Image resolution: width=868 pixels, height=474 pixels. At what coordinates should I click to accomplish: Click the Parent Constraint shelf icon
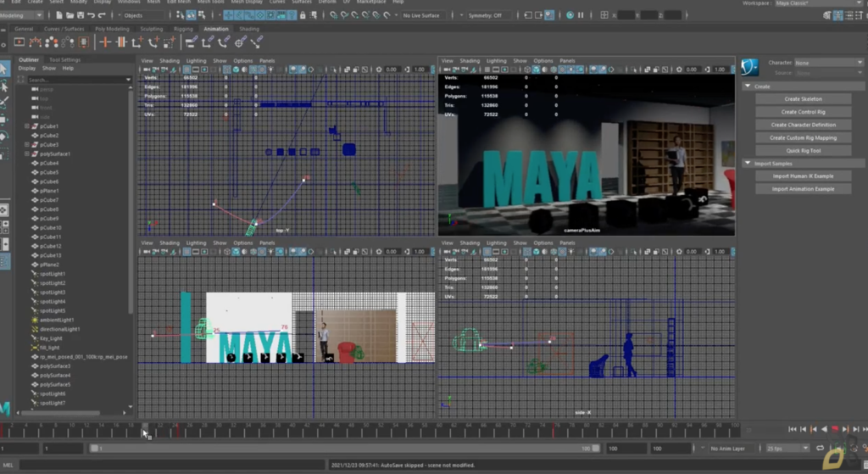pyautogui.click(x=191, y=42)
